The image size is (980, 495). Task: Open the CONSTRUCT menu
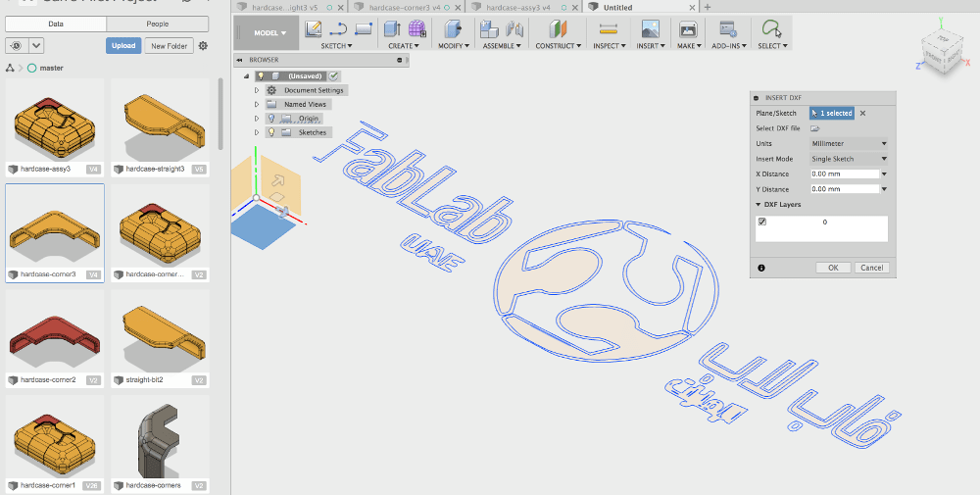pyautogui.click(x=559, y=46)
